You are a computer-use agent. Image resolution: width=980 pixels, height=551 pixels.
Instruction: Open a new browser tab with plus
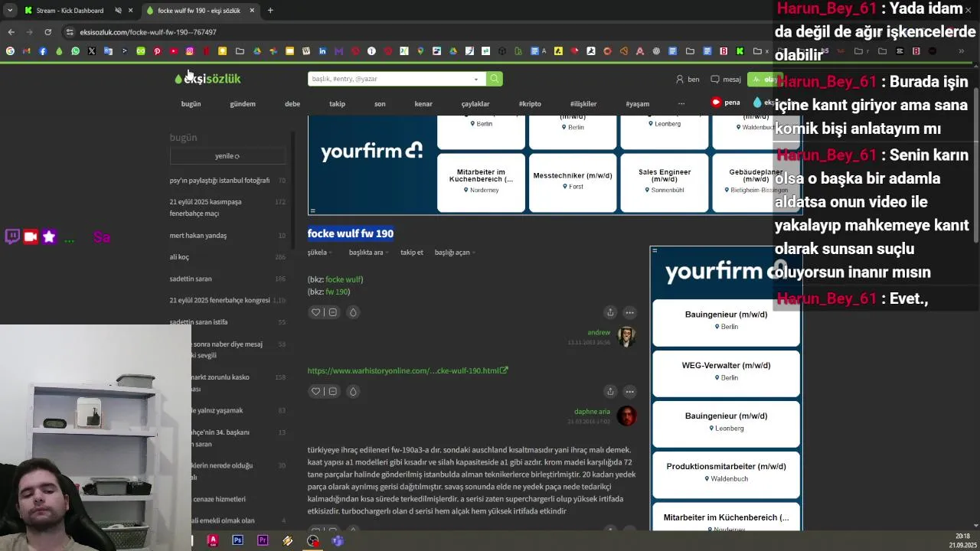tap(270, 11)
